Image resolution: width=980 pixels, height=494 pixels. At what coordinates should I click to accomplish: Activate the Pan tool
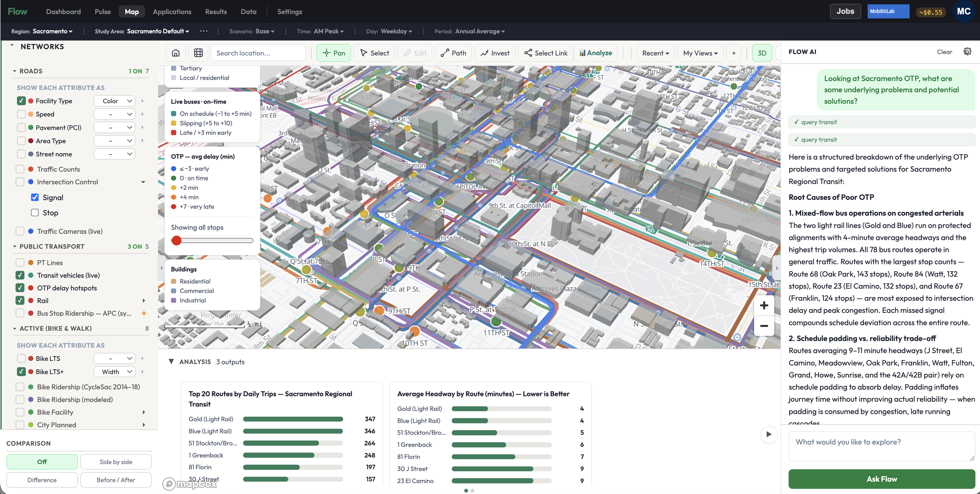(x=334, y=53)
